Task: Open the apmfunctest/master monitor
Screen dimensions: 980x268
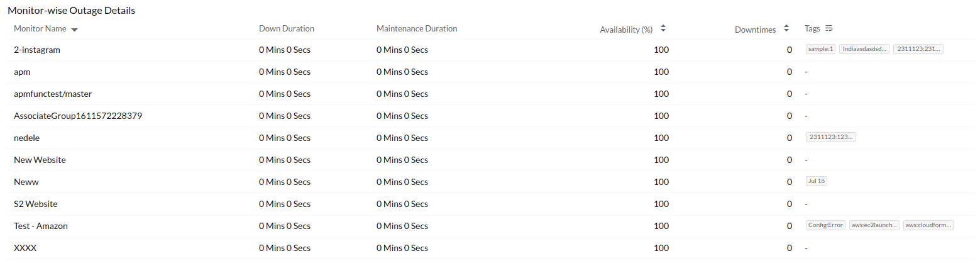Action: 53,94
